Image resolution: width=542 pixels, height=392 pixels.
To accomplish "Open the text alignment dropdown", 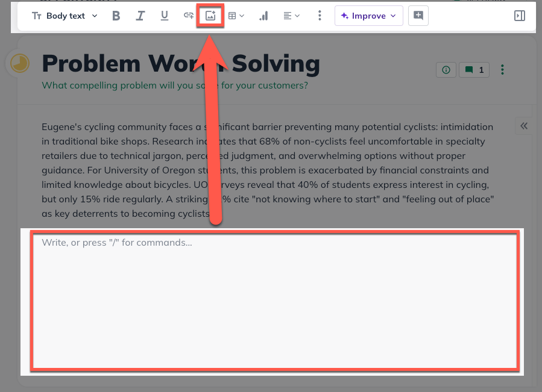I will [x=291, y=16].
